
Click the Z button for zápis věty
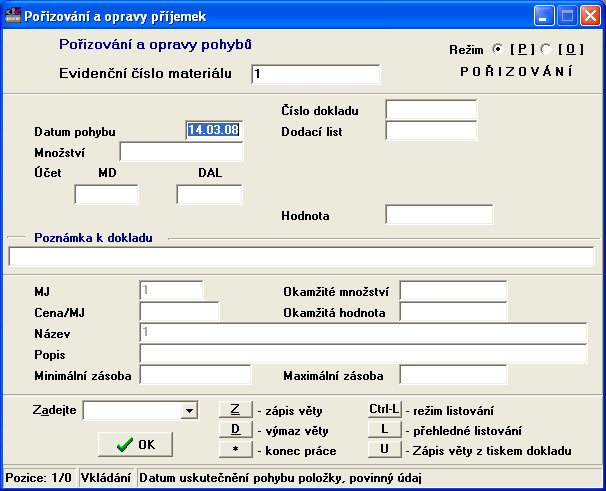point(236,409)
